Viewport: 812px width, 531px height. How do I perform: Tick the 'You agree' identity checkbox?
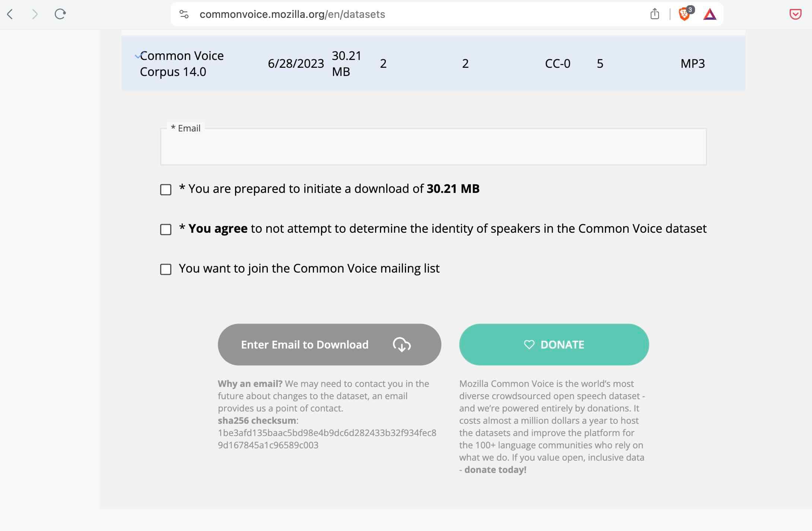166,229
